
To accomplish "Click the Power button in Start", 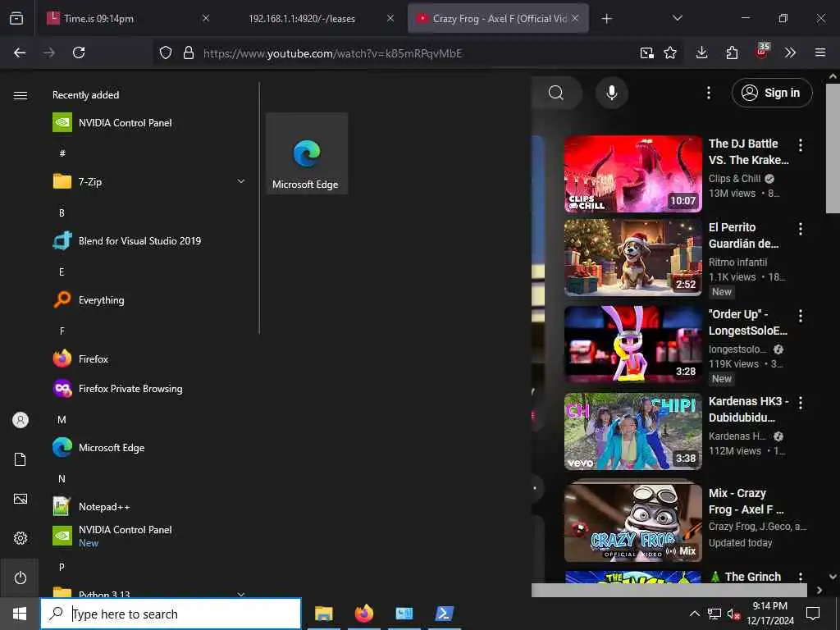I will (x=21, y=578).
